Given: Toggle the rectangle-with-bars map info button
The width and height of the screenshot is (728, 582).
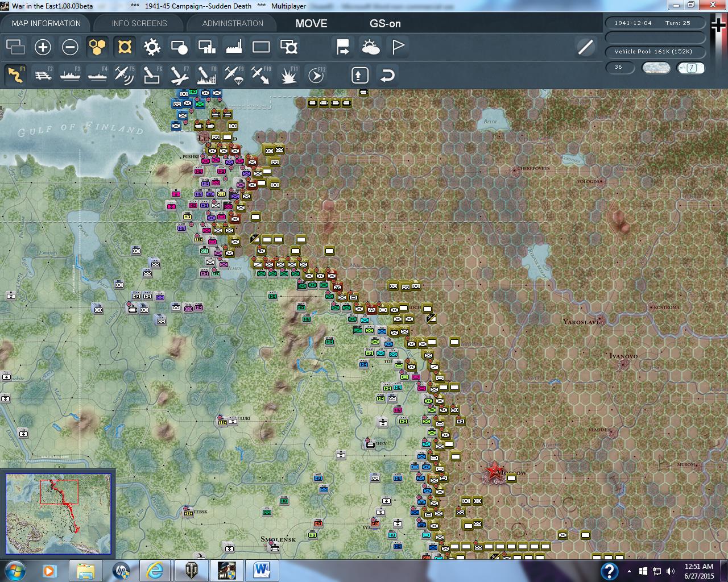Looking at the screenshot, I should 206,47.
